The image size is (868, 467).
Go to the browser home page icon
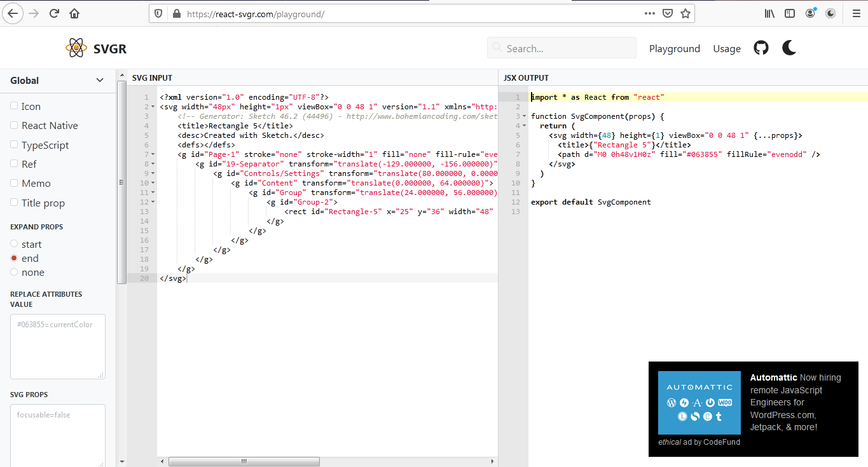click(74, 13)
